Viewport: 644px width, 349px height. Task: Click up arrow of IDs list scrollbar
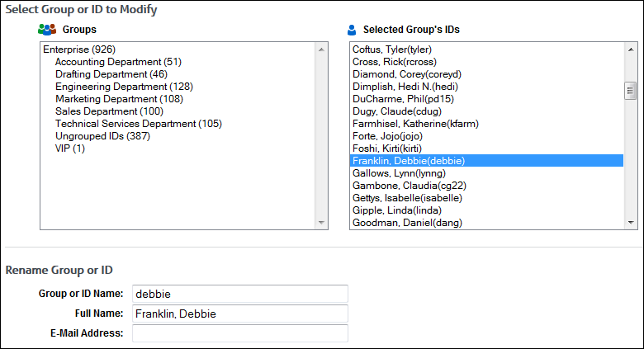pyautogui.click(x=631, y=49)
